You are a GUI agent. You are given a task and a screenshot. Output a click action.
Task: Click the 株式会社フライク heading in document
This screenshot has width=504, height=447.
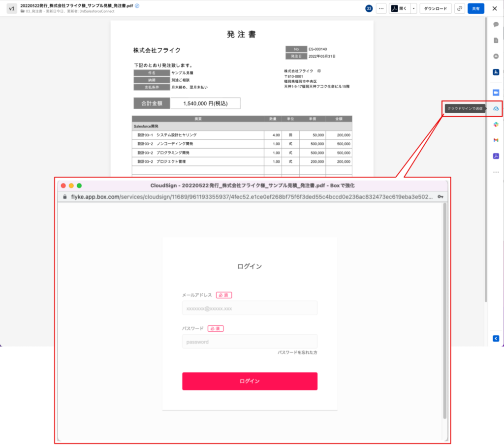pyautogui.click(x=157, y=50)
